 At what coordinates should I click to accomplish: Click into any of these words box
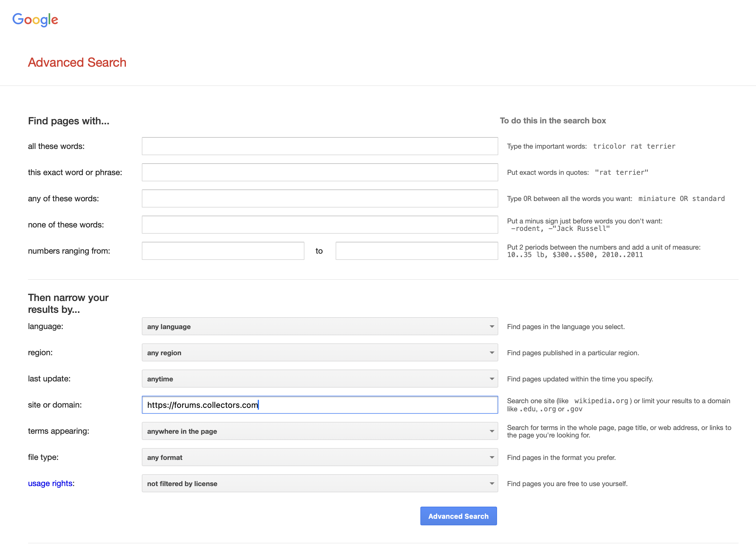click(x=319, y=198)
